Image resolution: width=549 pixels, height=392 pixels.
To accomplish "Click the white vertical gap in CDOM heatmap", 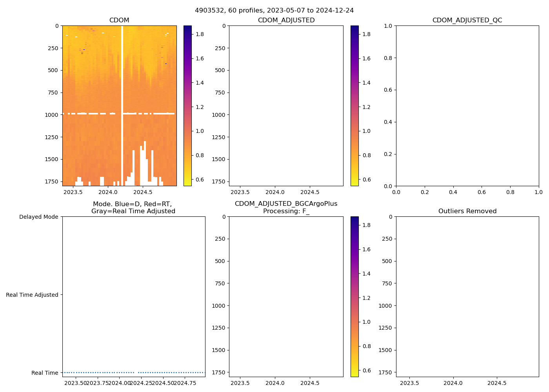I will [122, 78].
